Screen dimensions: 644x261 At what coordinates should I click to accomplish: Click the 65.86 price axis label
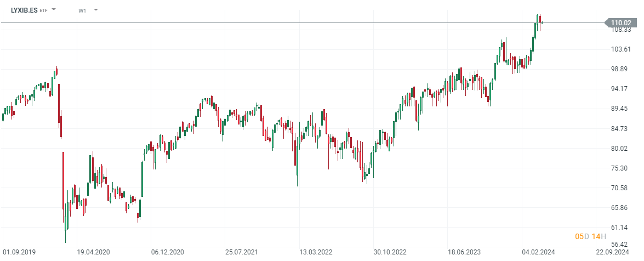pos(622,208)
